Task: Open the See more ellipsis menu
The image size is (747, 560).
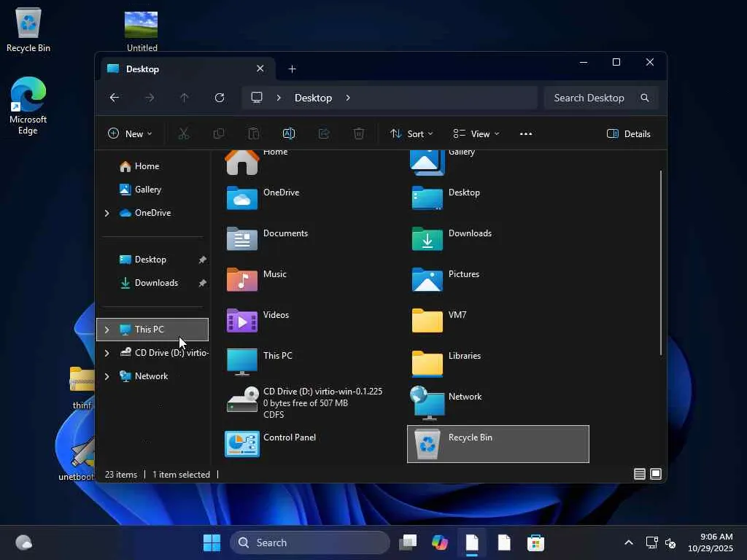Action: (526, 133)
